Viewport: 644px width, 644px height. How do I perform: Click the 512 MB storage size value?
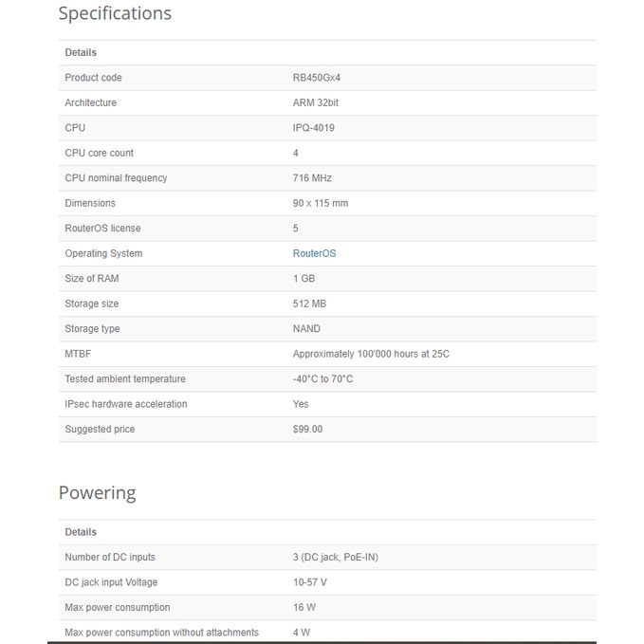(x=309, y=304)
